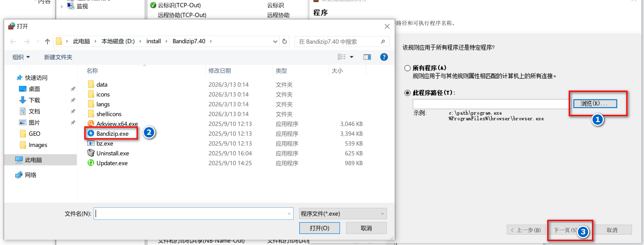Sort by 名称 column header
The width and height of the screenshot is (644, 245).
click(92, 71)
